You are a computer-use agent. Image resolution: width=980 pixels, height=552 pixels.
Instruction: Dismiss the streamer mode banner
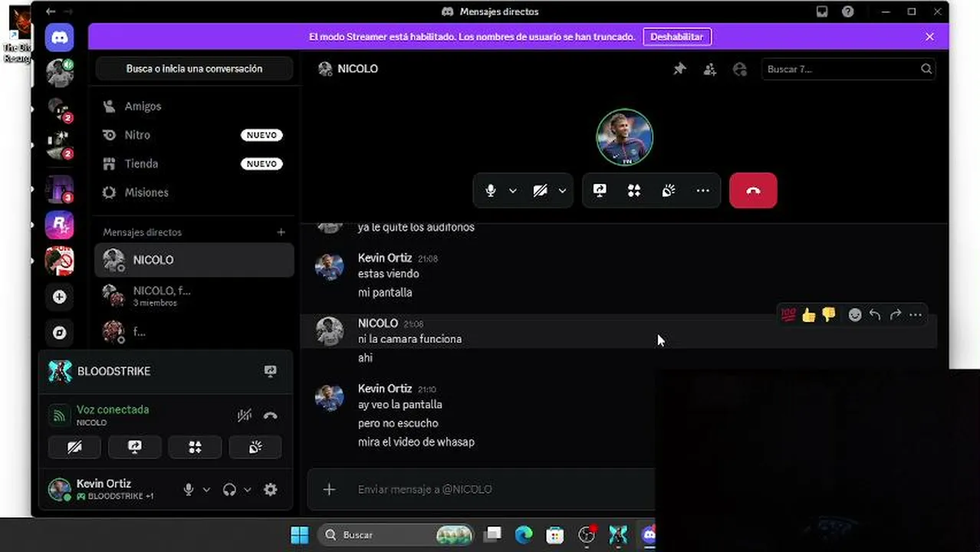click(x=929, y=37)
